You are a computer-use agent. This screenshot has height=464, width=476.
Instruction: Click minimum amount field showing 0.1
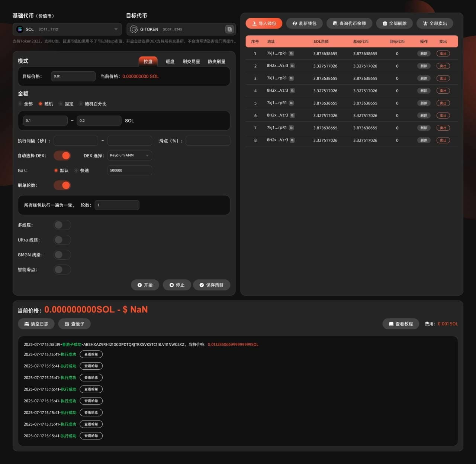click(x=45, y=121)
